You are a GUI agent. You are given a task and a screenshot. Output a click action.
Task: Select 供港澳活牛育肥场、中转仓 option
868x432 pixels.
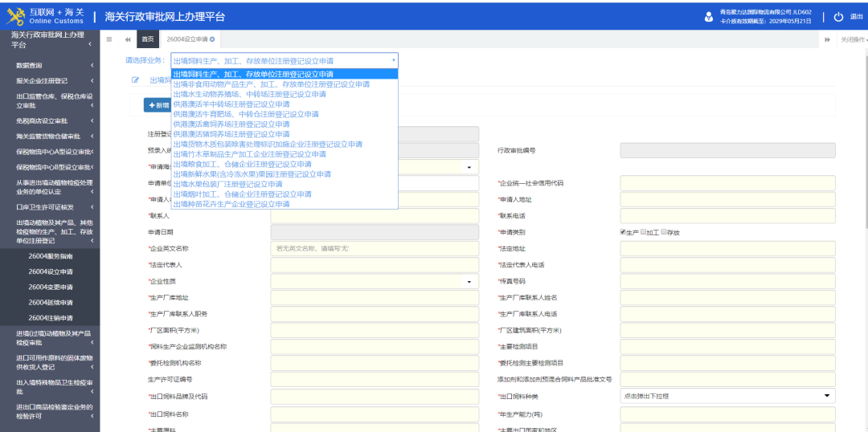coord(284,114)
